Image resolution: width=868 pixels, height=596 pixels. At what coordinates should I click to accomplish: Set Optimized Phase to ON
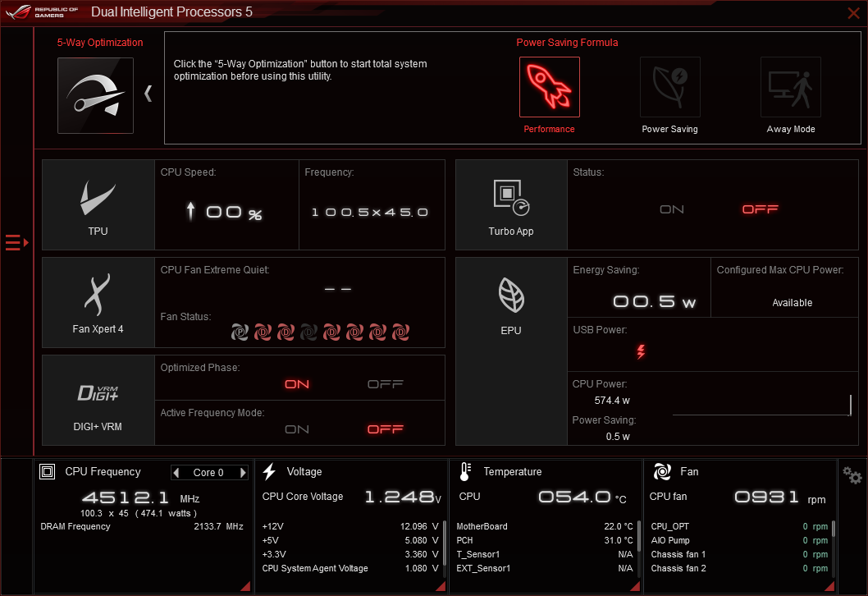297,384
